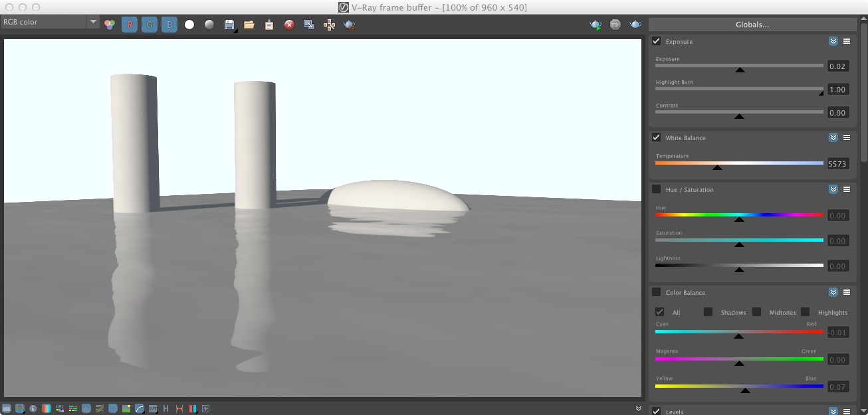Collapse the Hue / Saturation rollout
This screenshot has height=415, width=868.
(833, 189)
